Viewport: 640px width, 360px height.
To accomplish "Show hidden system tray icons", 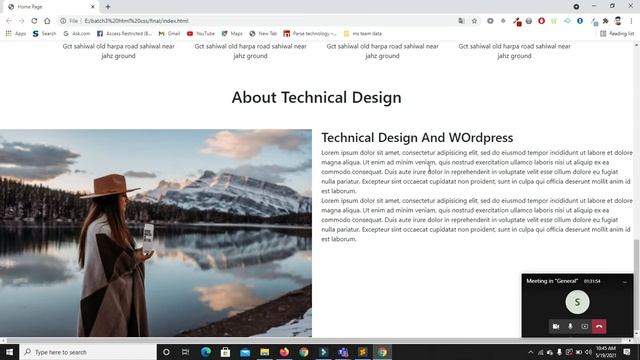I will click(530, 352).
